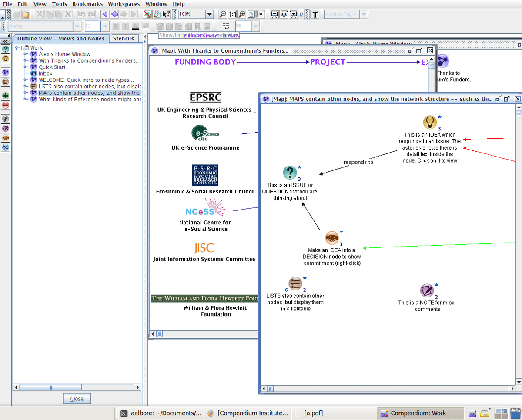522x420 pixels.
Task: Open the text color picker
Action: point(135,26)
